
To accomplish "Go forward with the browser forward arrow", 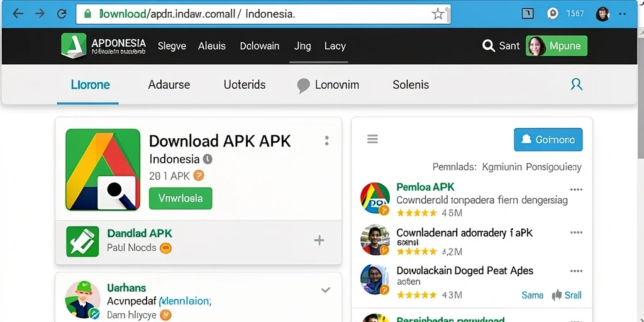I will tap(40, 14).
